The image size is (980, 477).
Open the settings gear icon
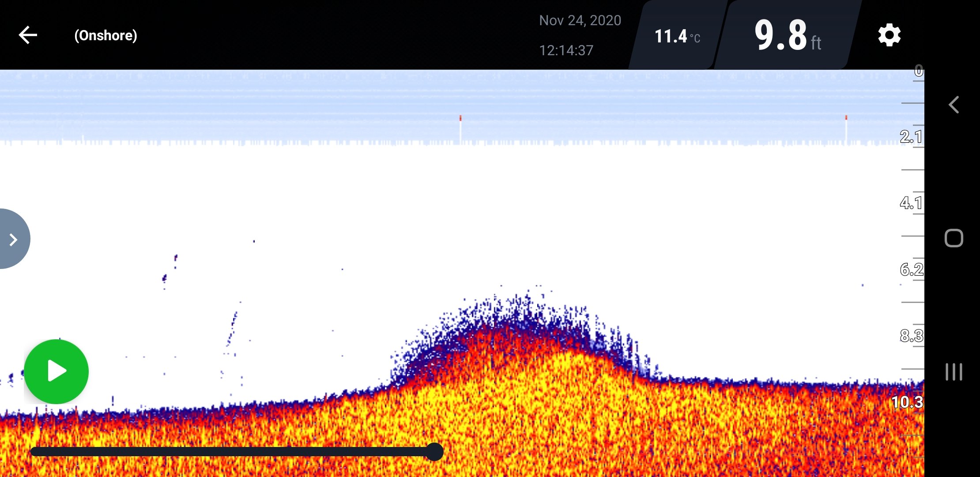(889, 35)
